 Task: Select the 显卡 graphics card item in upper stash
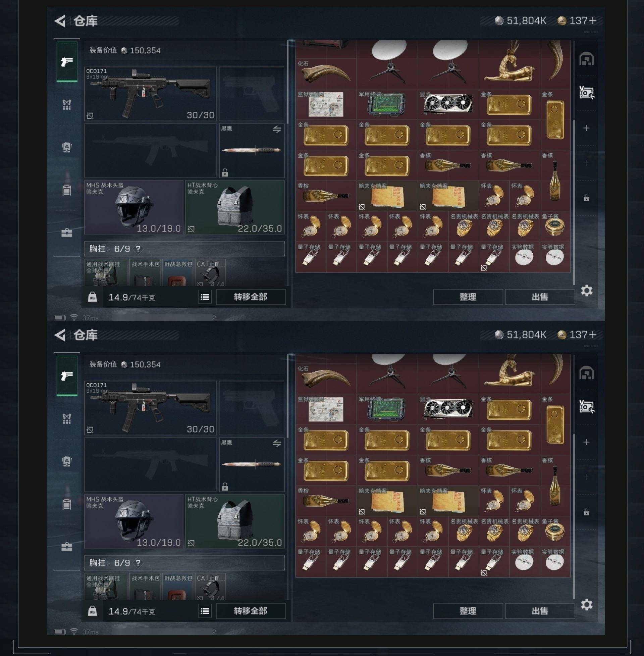coord(448,104)
